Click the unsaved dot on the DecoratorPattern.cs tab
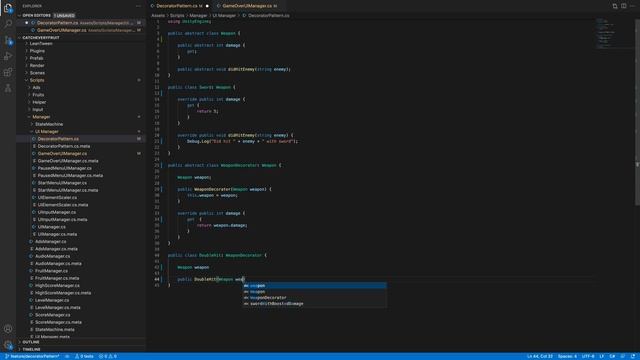This screenshot has height=360, width=640. click(x=207, y=6)
